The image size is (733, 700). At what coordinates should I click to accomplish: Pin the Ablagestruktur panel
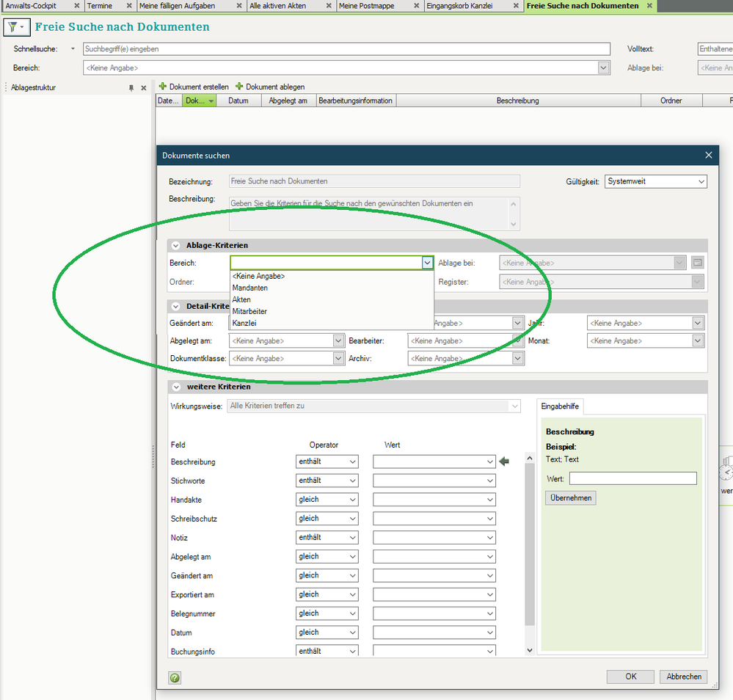[x=131, y=88]
